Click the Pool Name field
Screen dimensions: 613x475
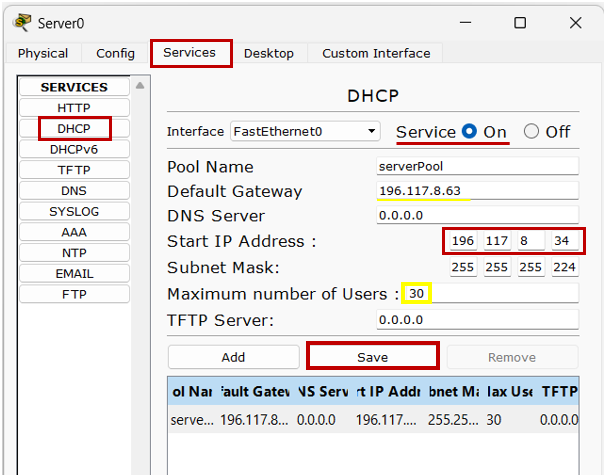tap(477, 166)
